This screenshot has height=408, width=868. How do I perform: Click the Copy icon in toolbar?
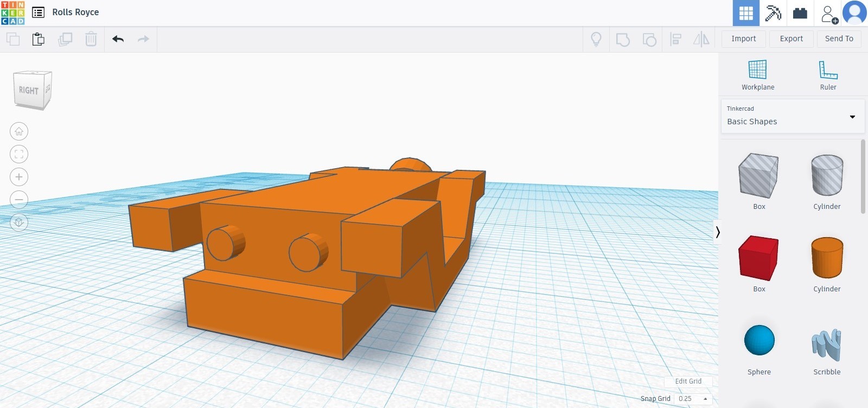pyautogui.click(x=13, y=39)
